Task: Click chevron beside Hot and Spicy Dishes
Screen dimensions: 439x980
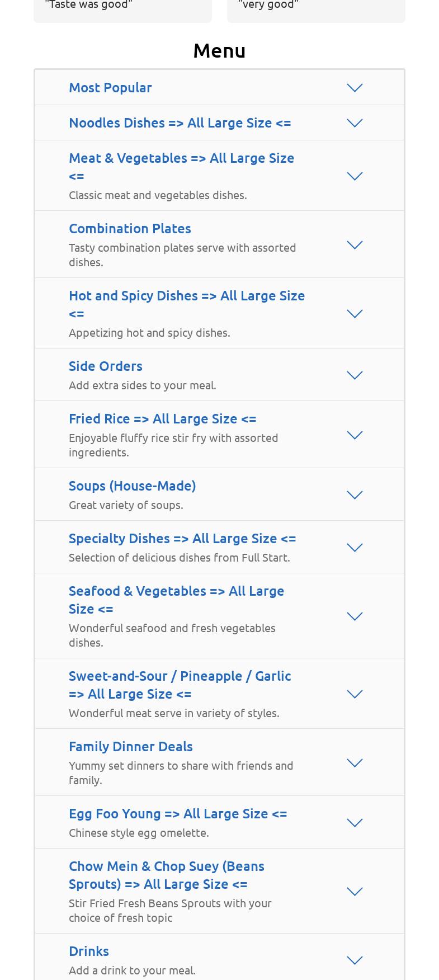Action: tap(355, 314)
